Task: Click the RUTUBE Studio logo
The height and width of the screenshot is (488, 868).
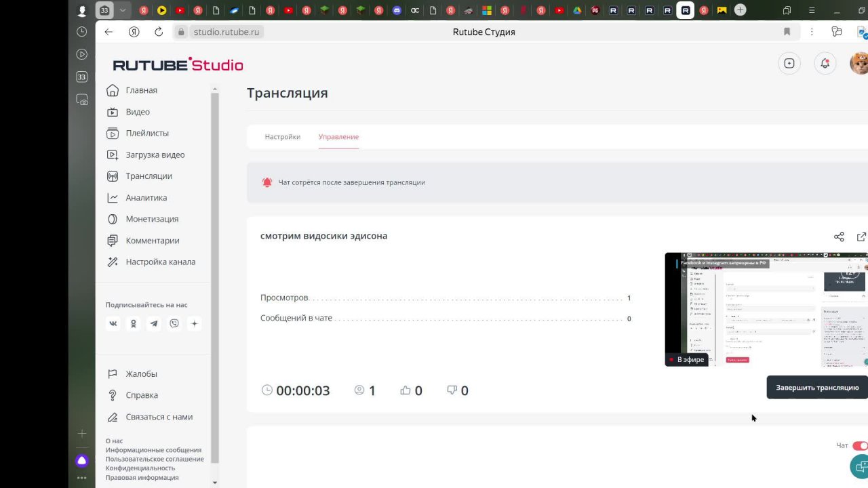Action: click(x=178, y=64)
